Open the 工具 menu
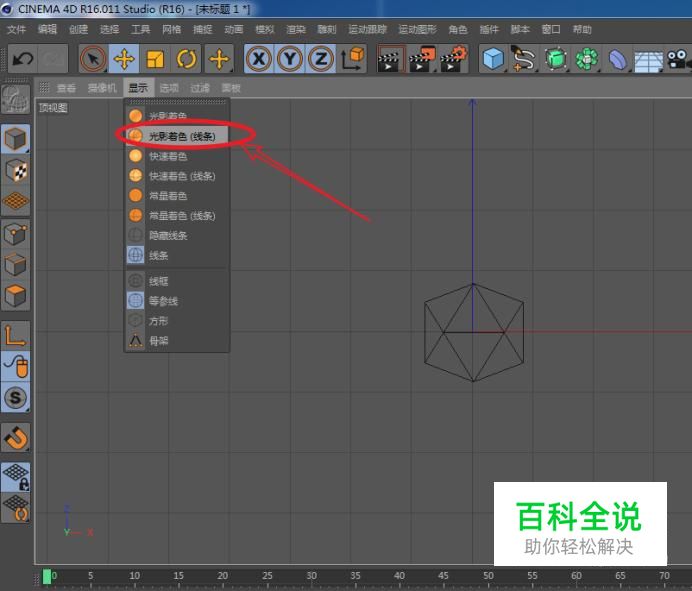Screen dimensions: 692x591 (x=140, y=30)
